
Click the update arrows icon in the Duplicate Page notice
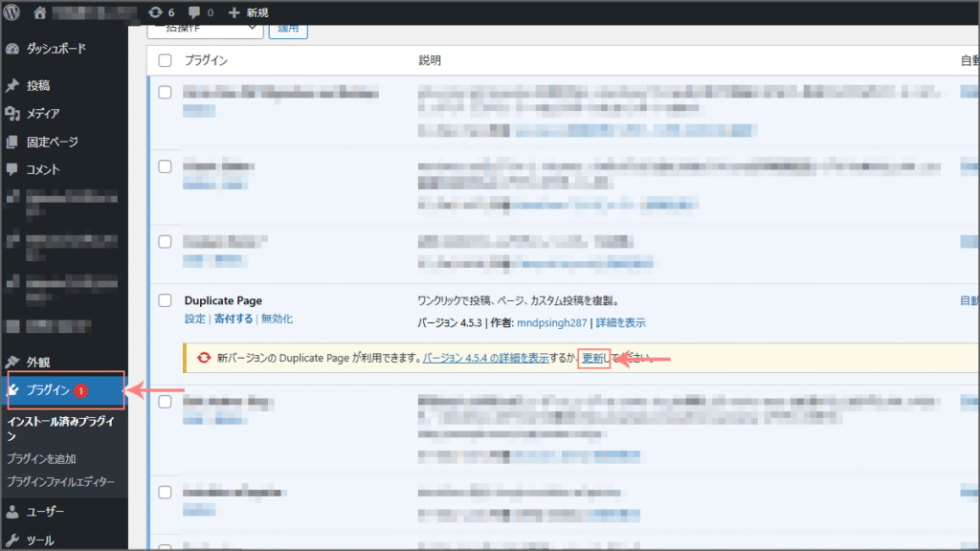(x=204, y=358)
